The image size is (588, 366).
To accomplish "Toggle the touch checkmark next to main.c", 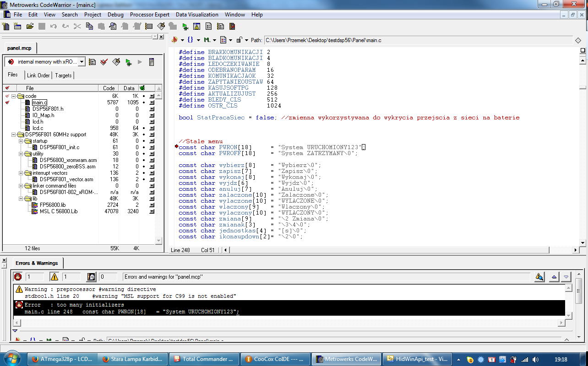I will 7,102.
